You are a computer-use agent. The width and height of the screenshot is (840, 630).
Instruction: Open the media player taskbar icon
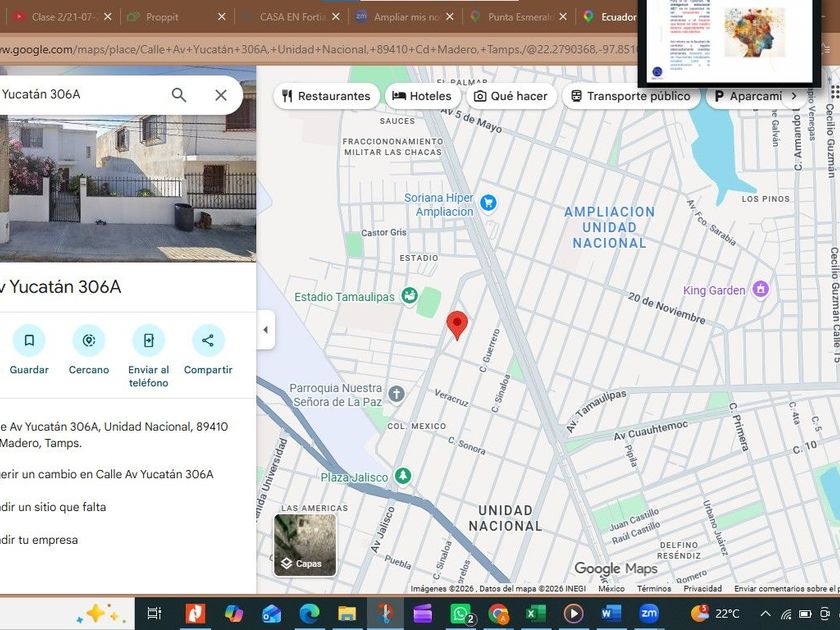pyautogui.click(x=573, y=613)
